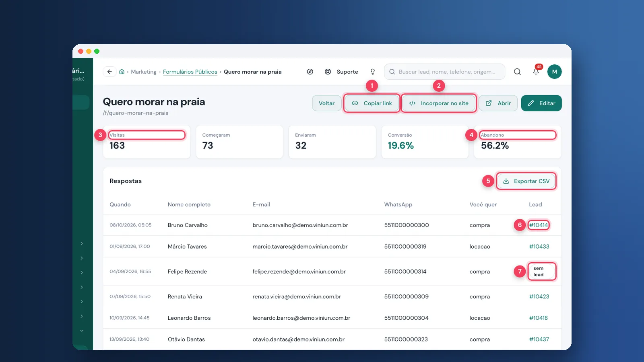Expand the first sidebar chevron section
The image size is (644, 362).
82,244
